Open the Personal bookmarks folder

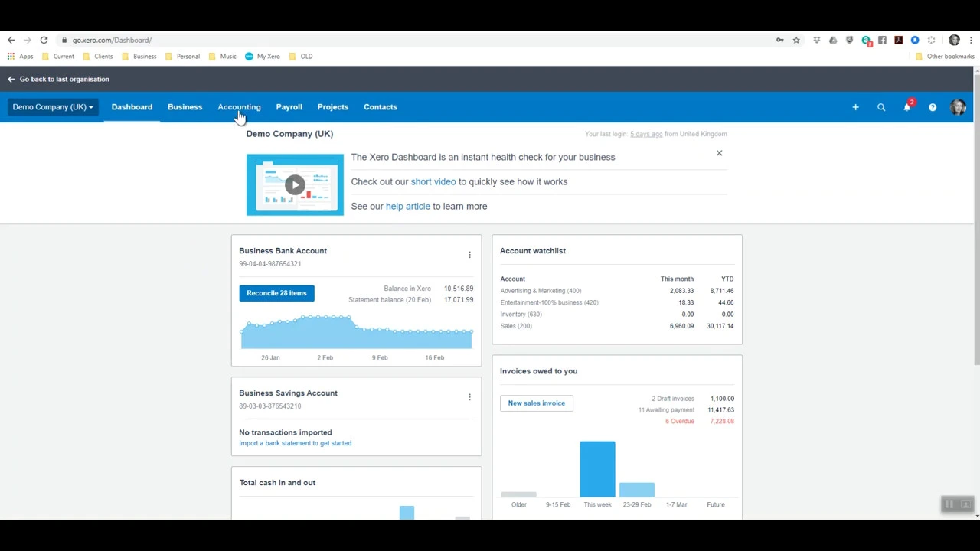182,57
